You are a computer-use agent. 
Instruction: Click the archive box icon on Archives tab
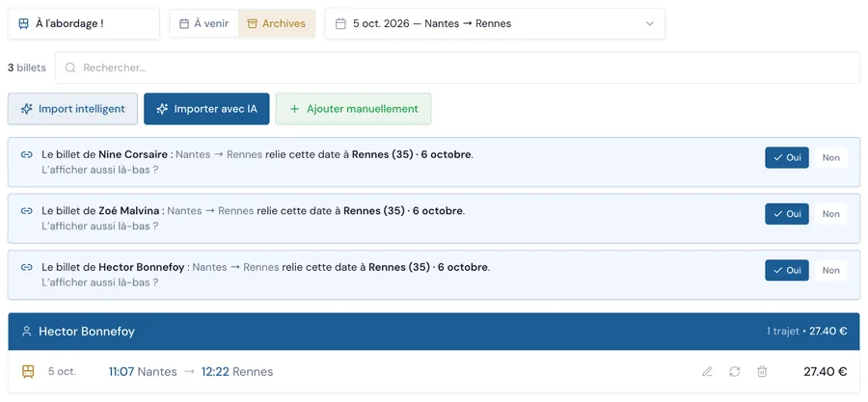[253, 24]
